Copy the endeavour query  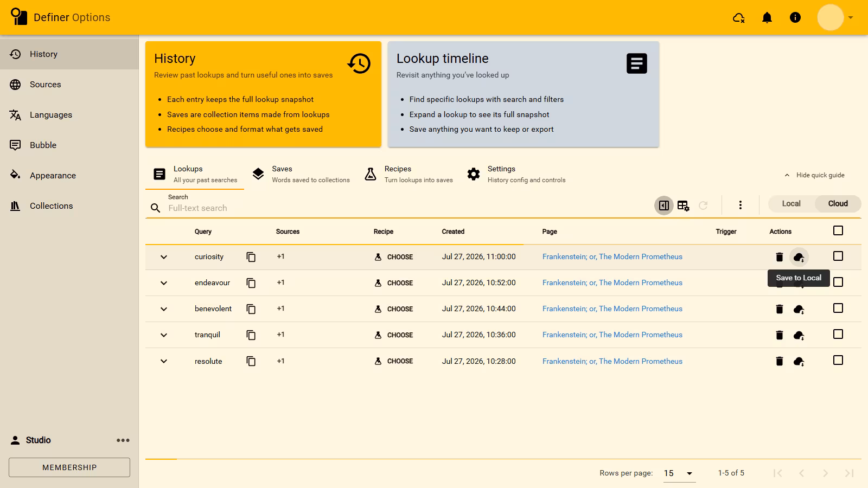pos(251,283)
